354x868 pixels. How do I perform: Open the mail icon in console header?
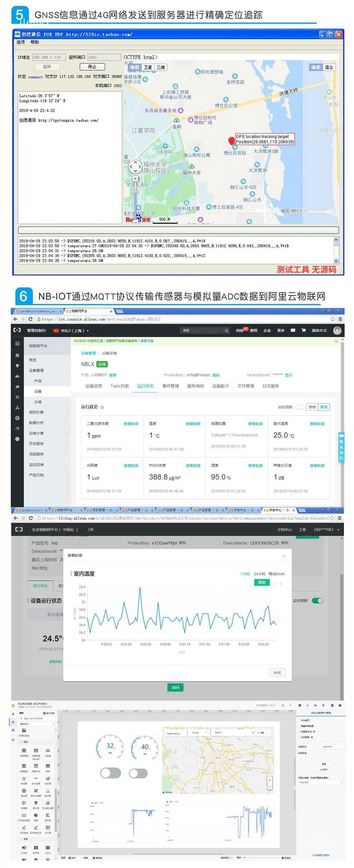click(x=293, y=330)
